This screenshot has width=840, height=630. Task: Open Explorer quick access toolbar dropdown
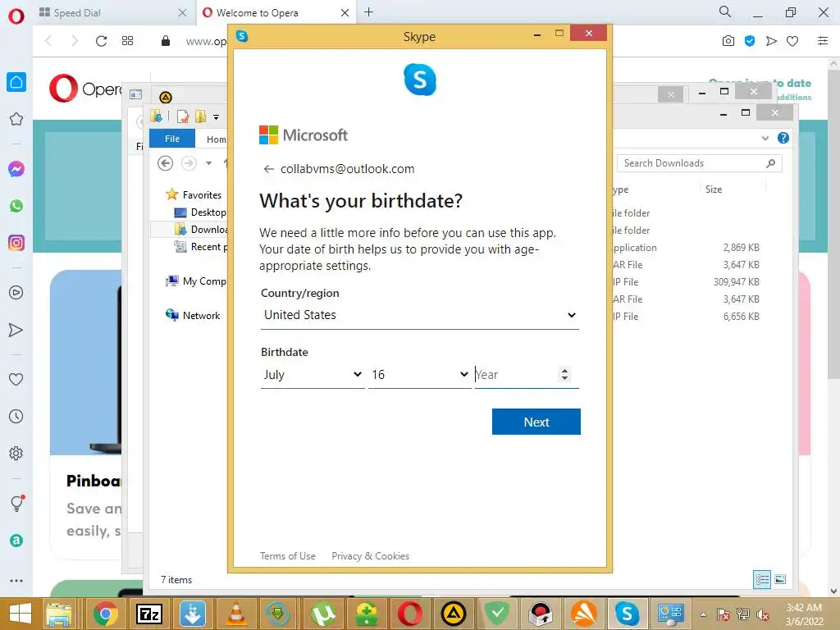pos(216,116)
